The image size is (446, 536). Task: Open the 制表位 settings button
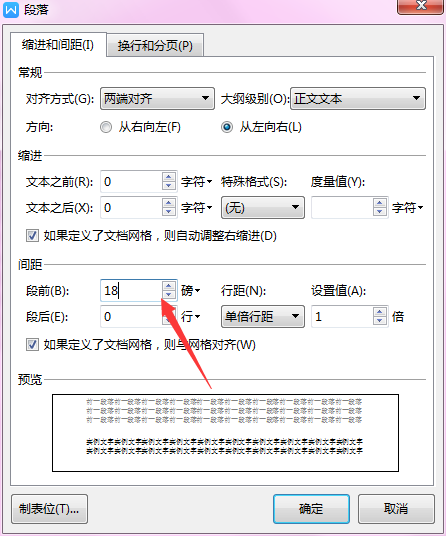pos(49,509)
